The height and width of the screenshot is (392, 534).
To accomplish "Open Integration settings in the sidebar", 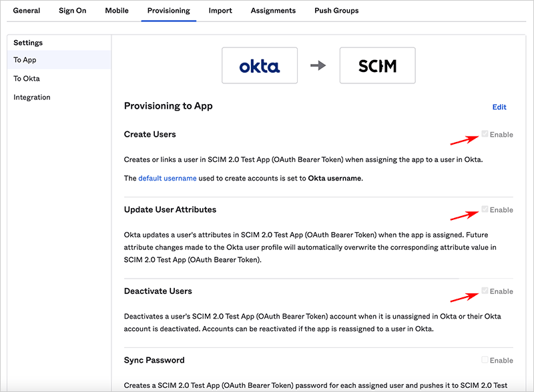I will [x=32, y=97].
